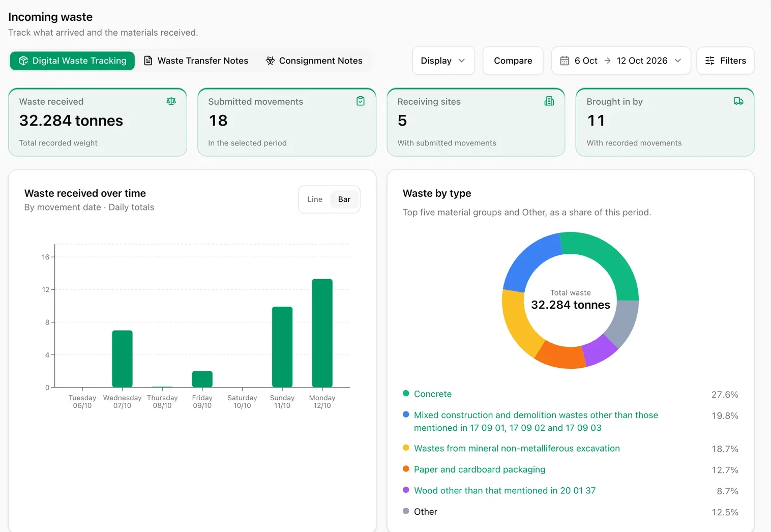This screenshot has width=771, height=532.
Task: Click the purple Wood legend dot
Action: 406,490
